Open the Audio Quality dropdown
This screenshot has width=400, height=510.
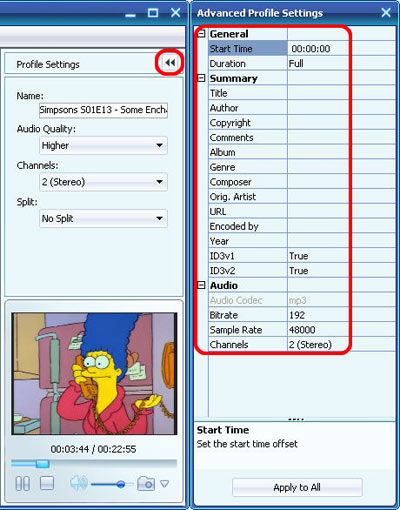103,145
